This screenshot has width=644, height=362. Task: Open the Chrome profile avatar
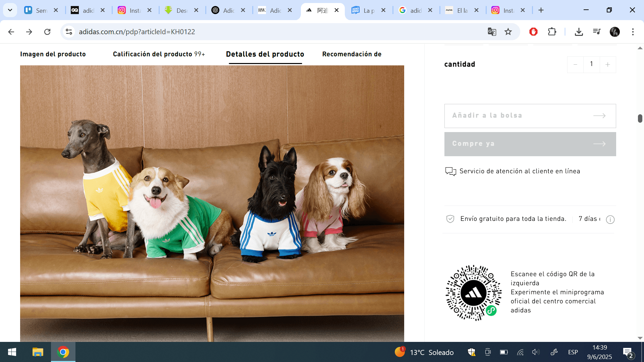tap(615, 32)
